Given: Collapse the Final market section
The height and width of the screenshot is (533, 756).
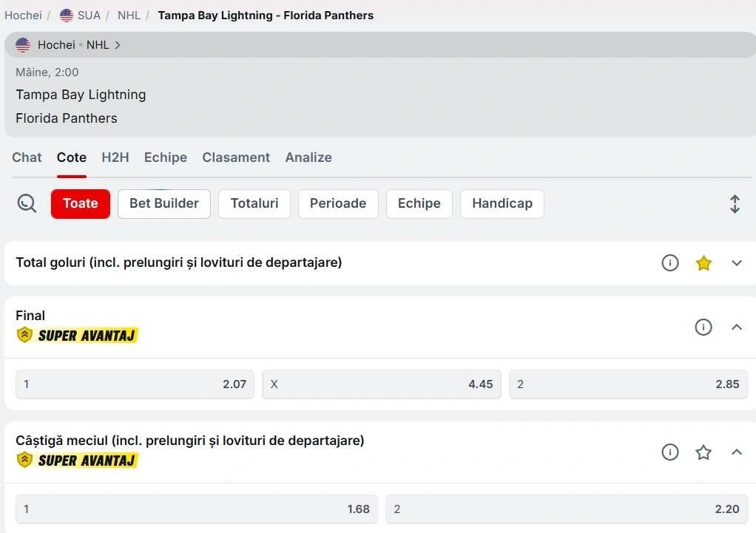Looking at the screenshot, I should tap(736, 327).
